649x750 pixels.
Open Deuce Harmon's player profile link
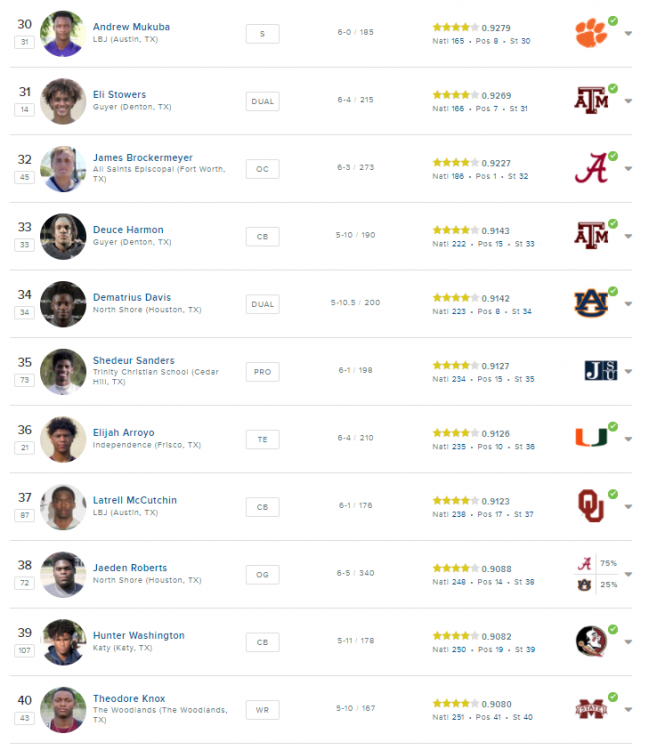point(128,230)
